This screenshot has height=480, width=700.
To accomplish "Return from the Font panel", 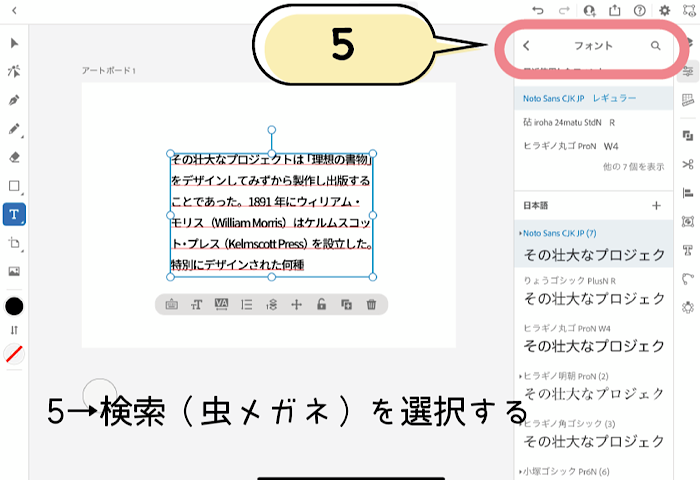I will click(526, 46).
